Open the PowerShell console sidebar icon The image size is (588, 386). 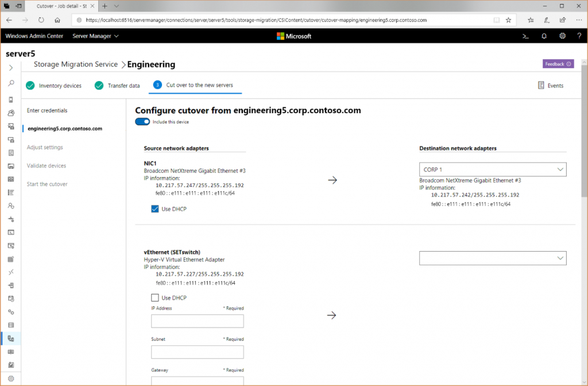click(x=11, y=232)
